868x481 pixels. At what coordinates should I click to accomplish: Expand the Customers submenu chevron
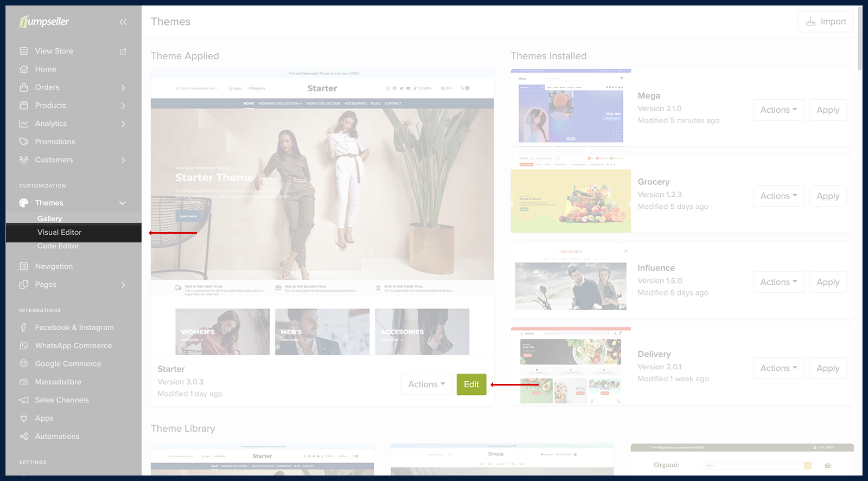pos(123,160)
